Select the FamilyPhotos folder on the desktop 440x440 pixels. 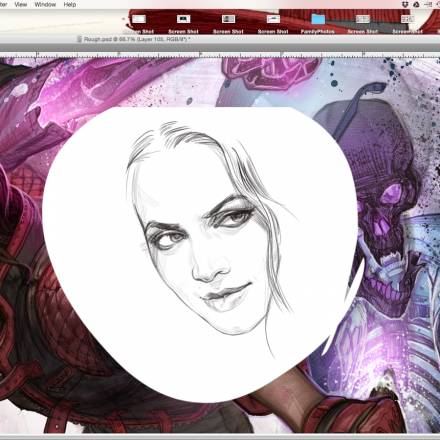point(318,19)
